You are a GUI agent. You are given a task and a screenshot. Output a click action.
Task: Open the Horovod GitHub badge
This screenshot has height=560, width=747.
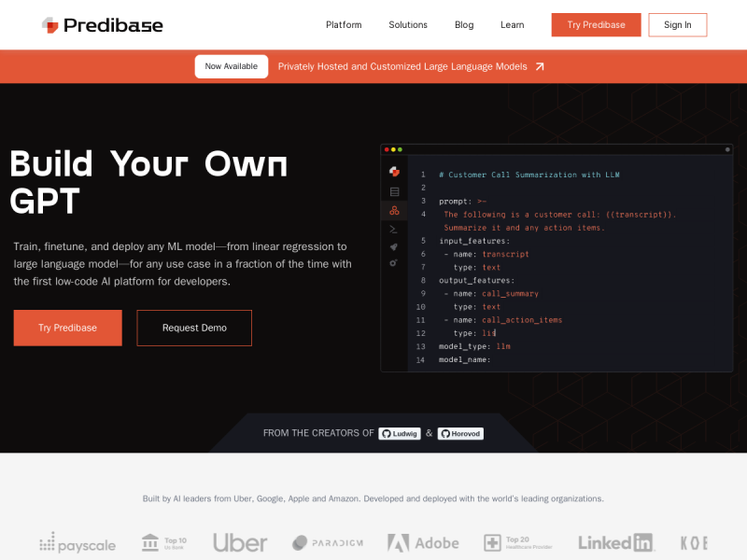click(x=460, y=433)
